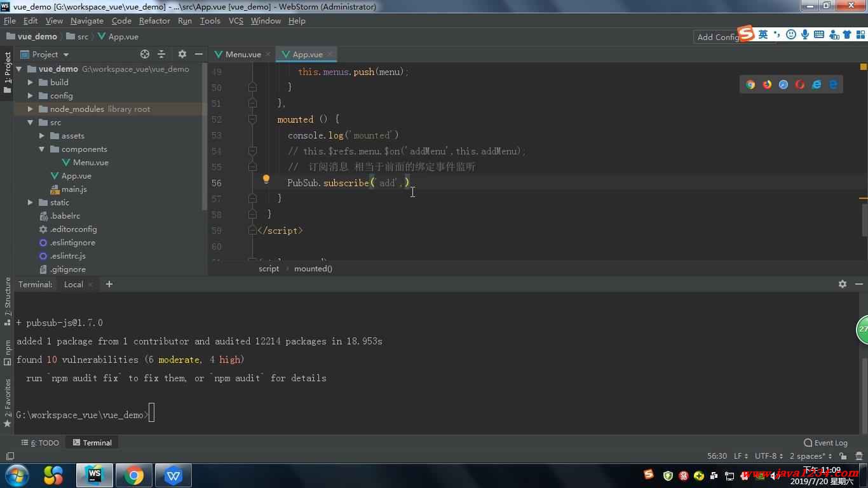Expand the config folder
The width and height of the screenshot is (868, 488).
pyautogui.click(x=31, y=95)
